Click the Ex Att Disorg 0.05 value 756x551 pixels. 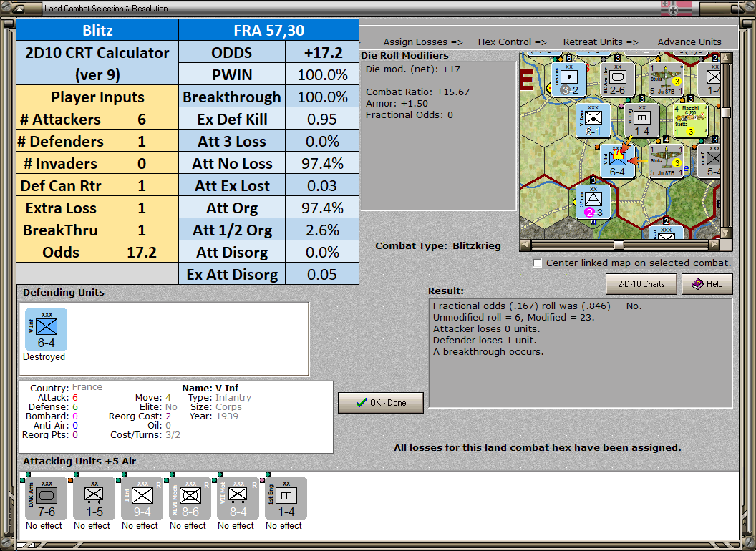point(322,274)
